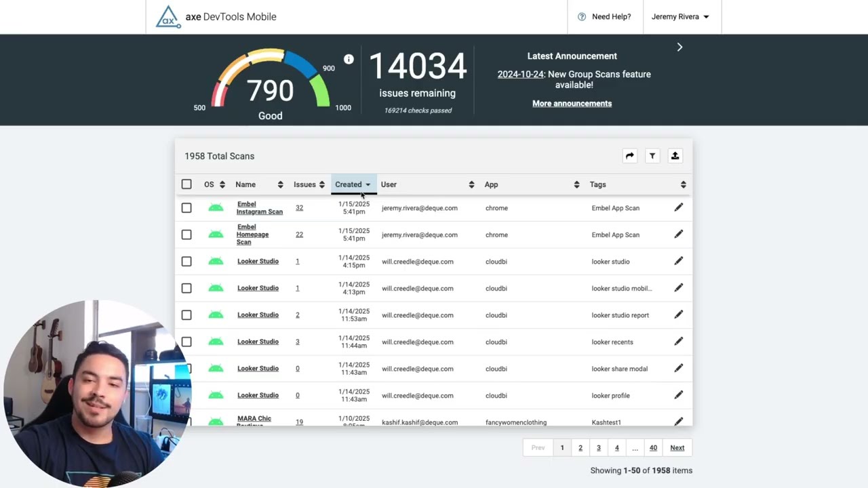This screenshot has height=488, width=868.
Task: Sort scans by App column
Action: 532,184
